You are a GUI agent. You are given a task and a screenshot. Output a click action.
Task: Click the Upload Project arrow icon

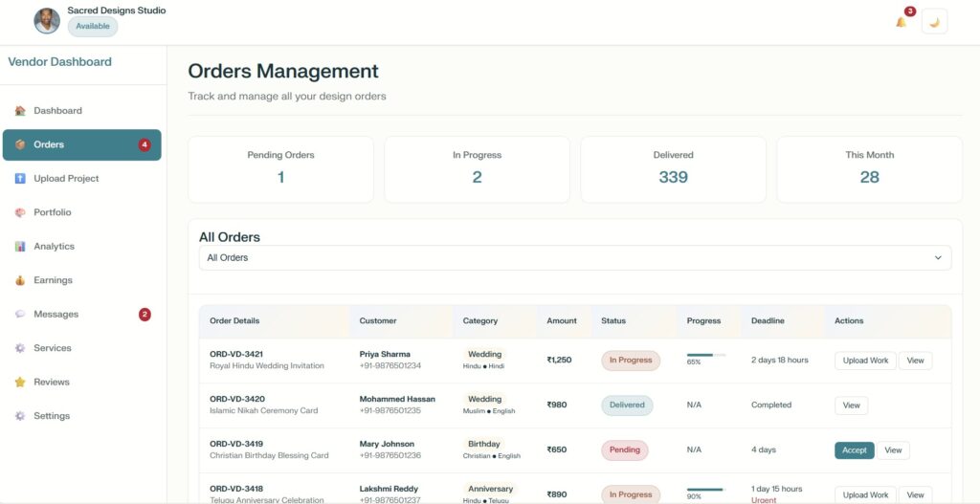[x=20, y=179]
